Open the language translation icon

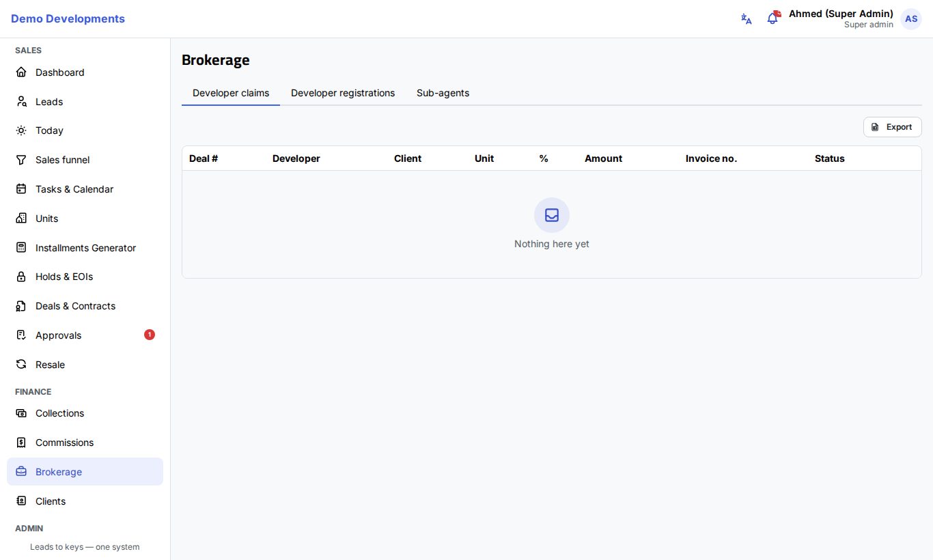[747, 19]
